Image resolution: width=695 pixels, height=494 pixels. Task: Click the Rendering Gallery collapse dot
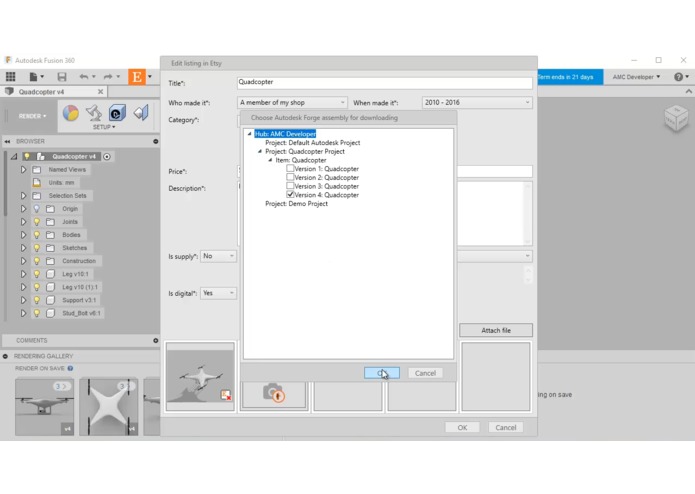pos(5,356)
